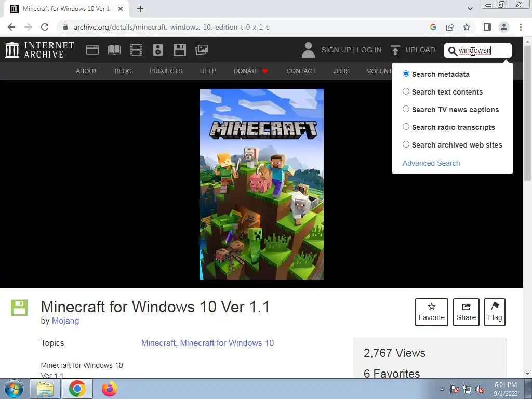532x399 pixels.
Task: Open the PROJECTS menu item
Action: 166,71
